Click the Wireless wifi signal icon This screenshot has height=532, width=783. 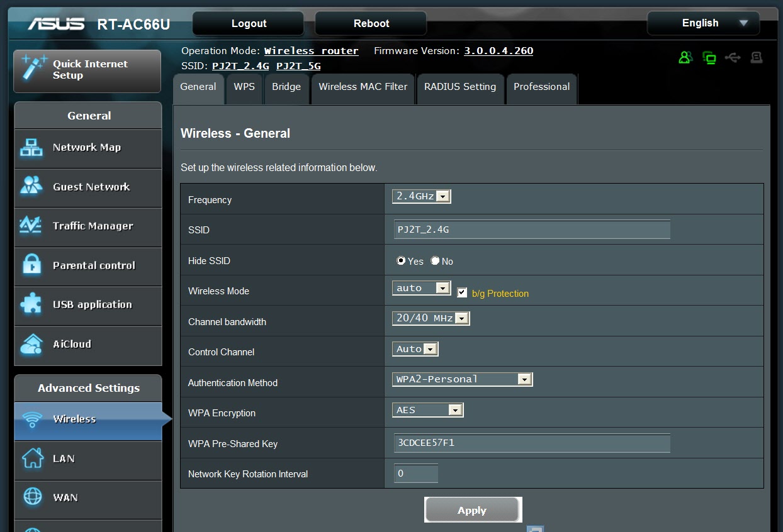tap(32, 419)
